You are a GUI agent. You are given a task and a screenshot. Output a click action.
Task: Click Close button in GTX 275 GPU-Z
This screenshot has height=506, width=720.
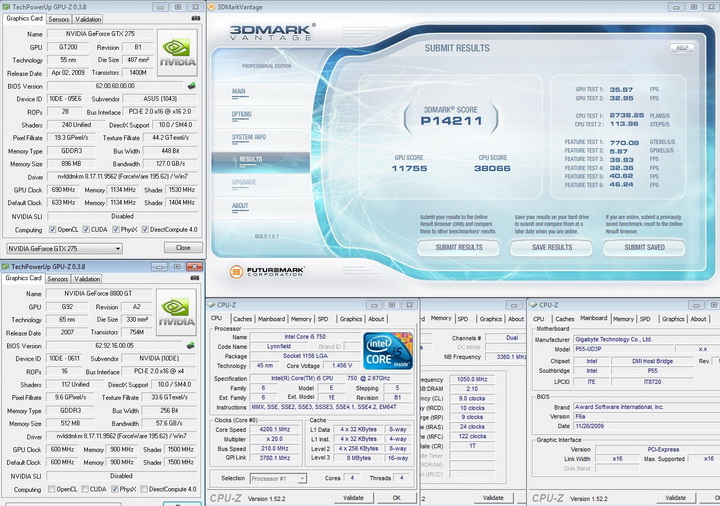point(183,247)
